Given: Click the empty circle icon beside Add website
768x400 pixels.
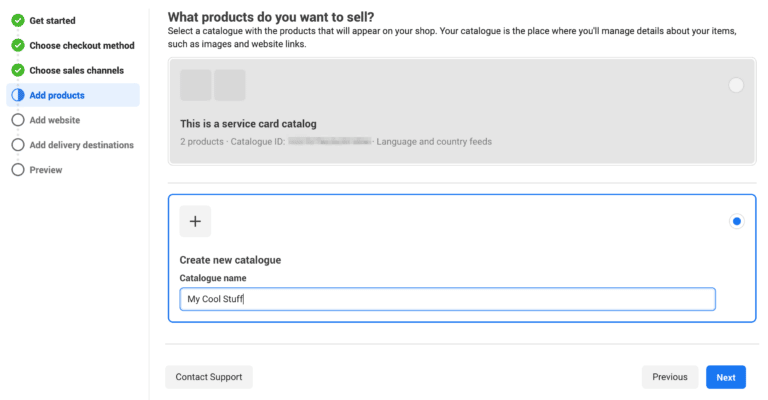Looking at the screenshot, I should [x=18, y=120].
